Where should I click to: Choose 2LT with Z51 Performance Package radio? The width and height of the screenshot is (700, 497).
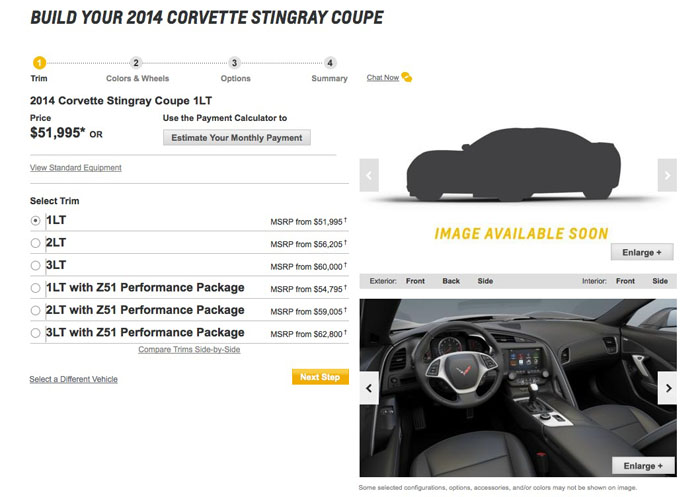(36, 310)
